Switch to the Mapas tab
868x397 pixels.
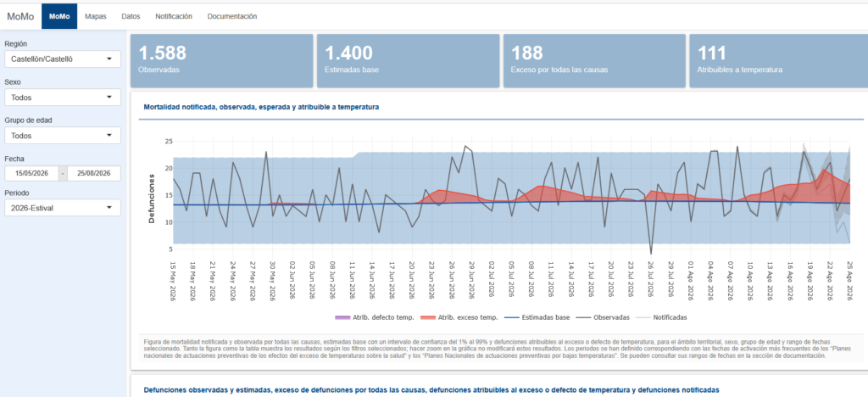pyautogui.click(x=95, y=17)
